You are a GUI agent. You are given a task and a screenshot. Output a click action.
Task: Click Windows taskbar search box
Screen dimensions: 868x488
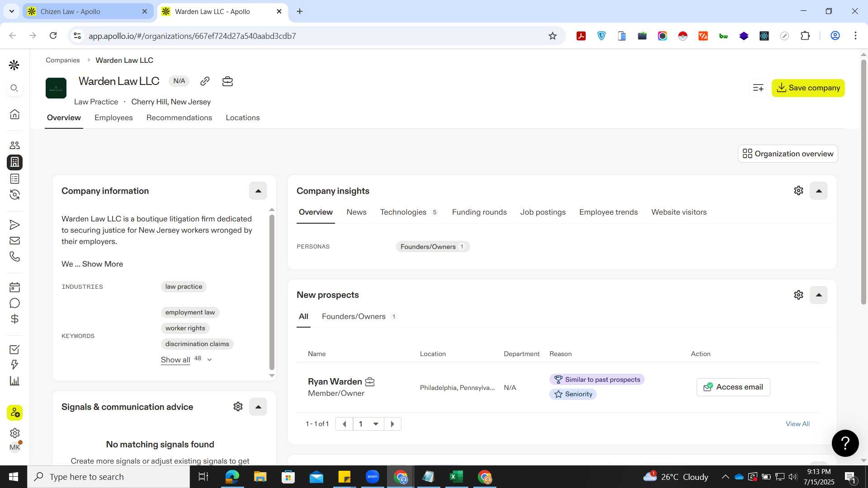[108, 477]
